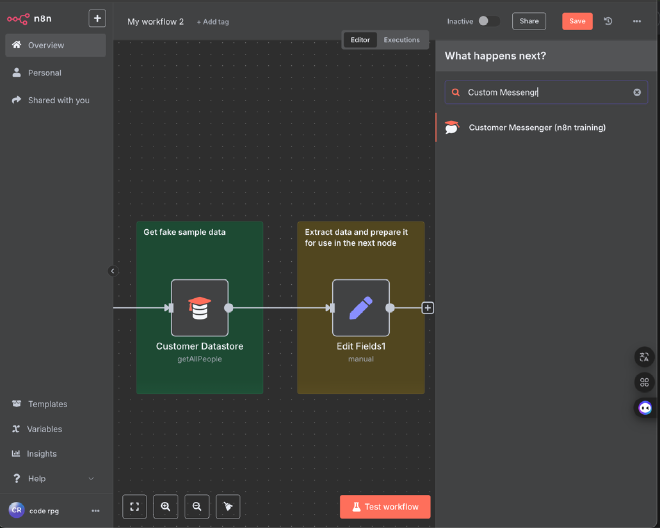
Task: Collapse the left sidebar arrow
Action: click(x=112, y=271)
